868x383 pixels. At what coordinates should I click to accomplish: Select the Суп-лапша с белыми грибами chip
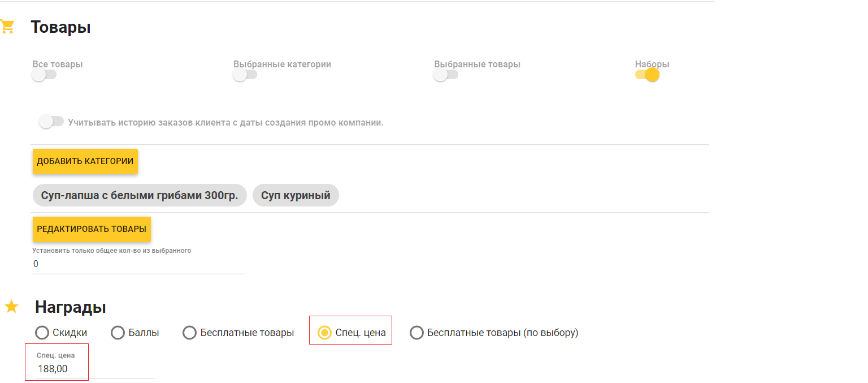[x=140, y=196]
